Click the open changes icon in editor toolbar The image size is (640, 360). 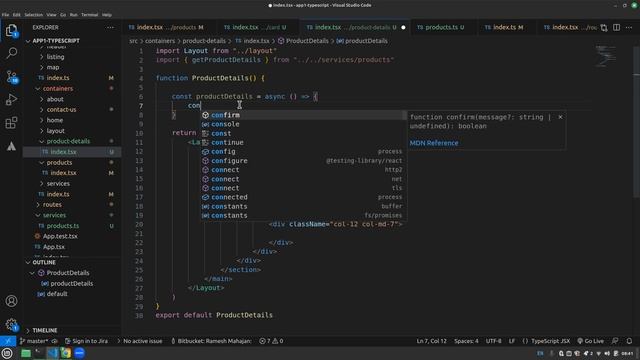[604, 27]
